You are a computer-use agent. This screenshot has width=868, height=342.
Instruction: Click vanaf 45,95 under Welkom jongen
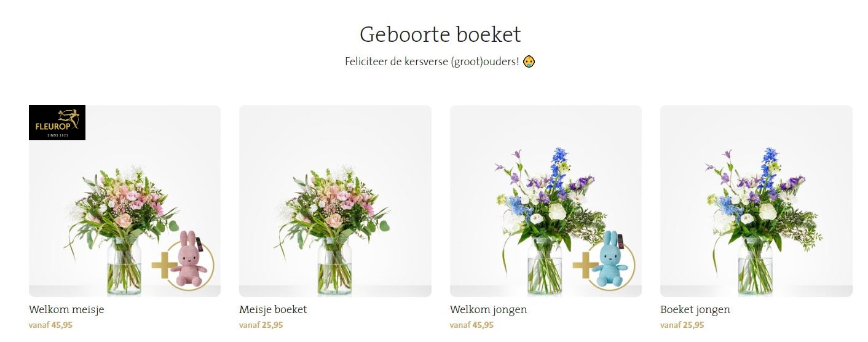point(471,325)
